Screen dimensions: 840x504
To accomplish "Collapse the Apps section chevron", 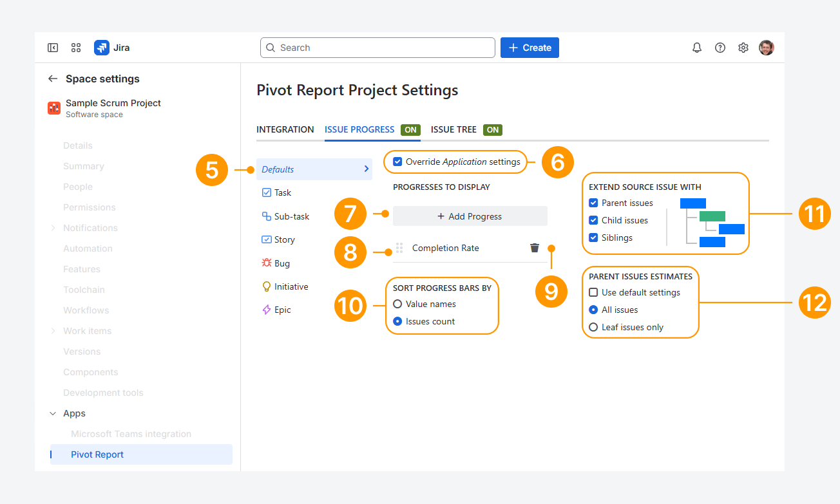I will (x=53, y=413).
